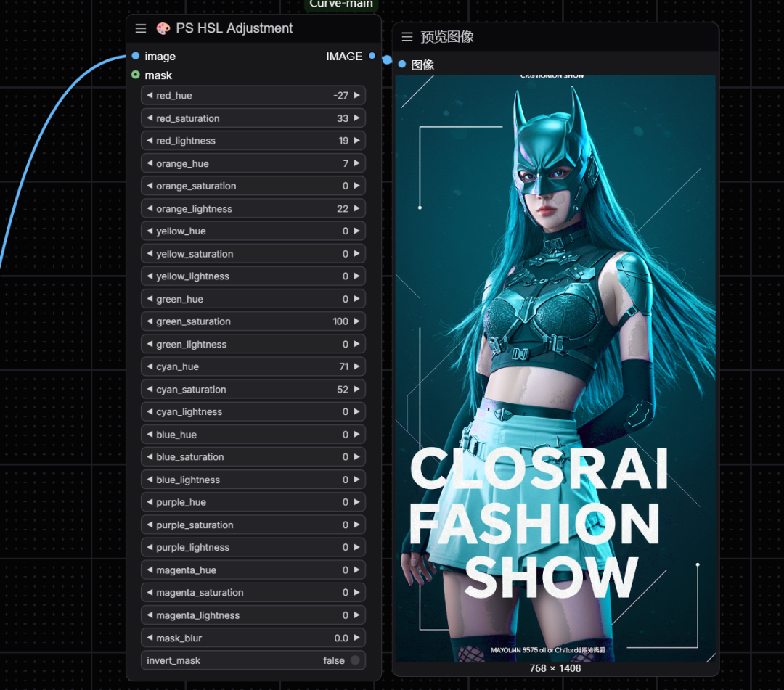Image resolution: width=784 pixels, height=690 pixels.
Task: Click the image input label
Action: pos(160,57)
